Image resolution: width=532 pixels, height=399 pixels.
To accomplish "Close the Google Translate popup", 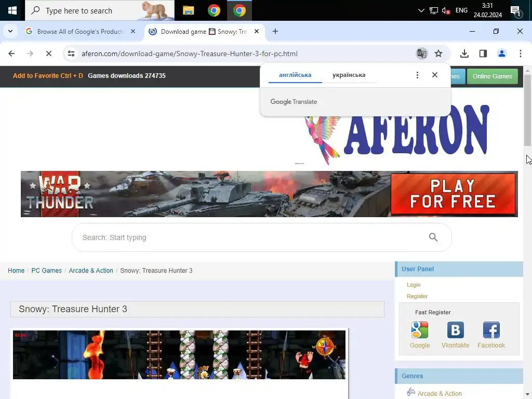I will [435, 75].
